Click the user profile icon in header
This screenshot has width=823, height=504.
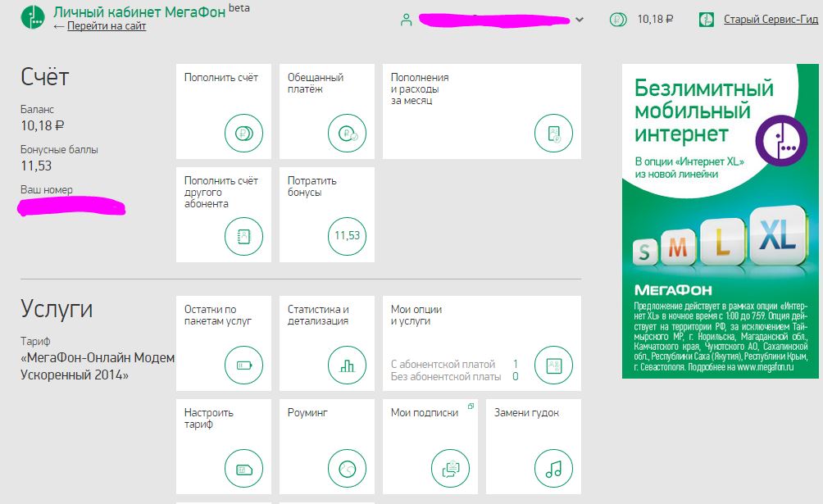(x=406, y=20)
